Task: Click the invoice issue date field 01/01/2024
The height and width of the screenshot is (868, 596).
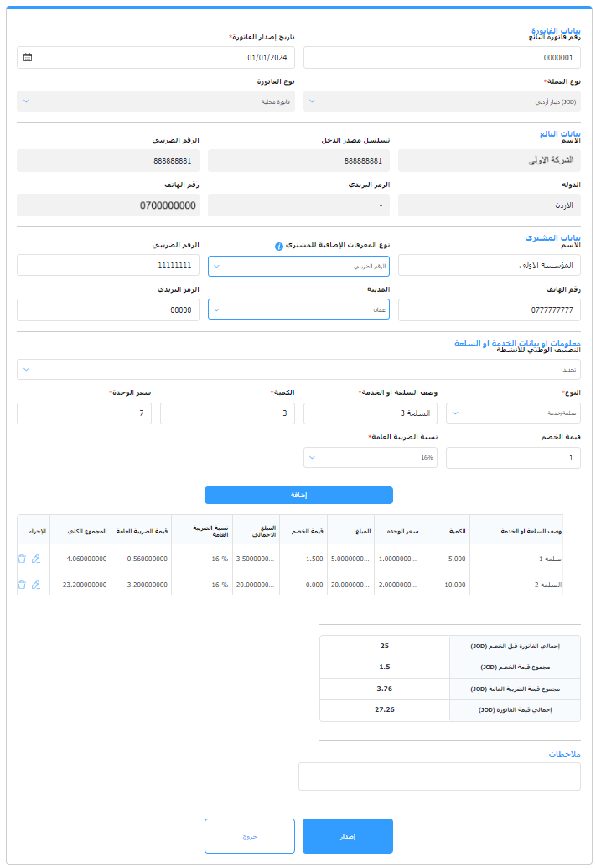Action: tap(156, 57)
